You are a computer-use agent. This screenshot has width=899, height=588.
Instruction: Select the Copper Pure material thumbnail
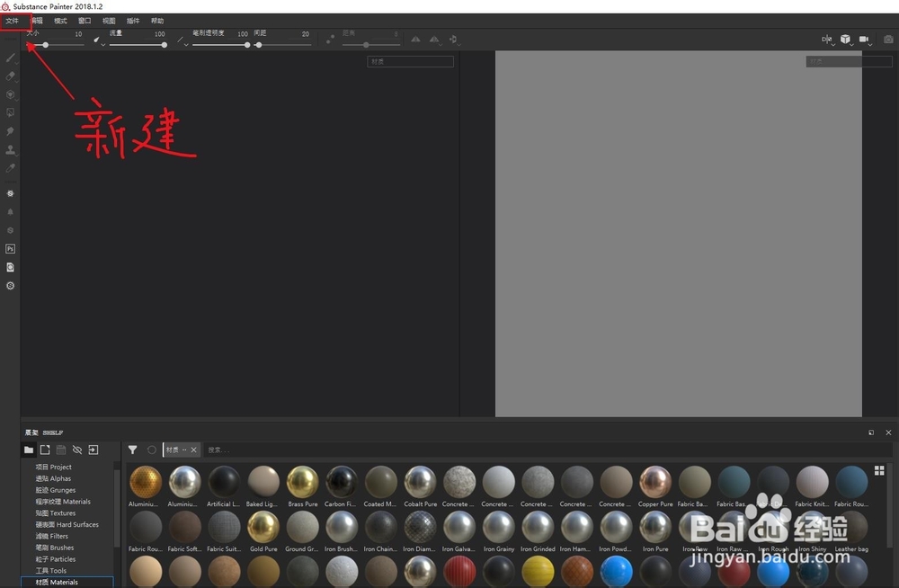pyautogui.click(x=654, y=481)
